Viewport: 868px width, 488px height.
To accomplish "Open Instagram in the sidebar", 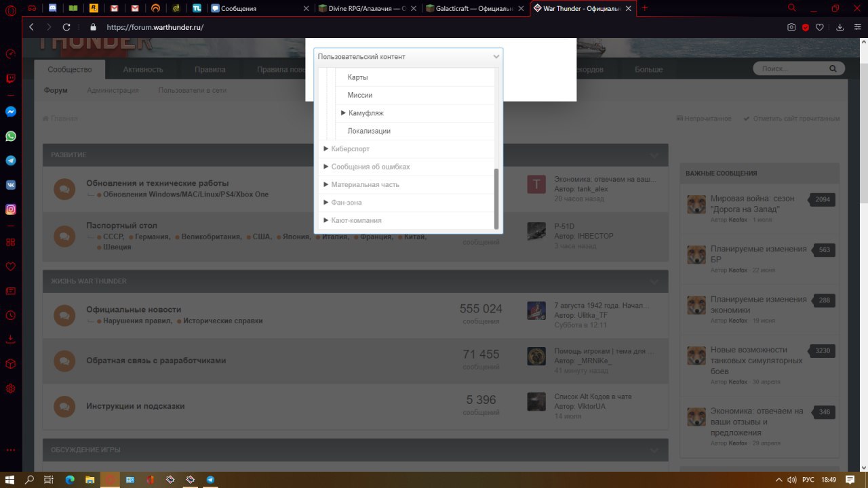I will pos(11,209).
